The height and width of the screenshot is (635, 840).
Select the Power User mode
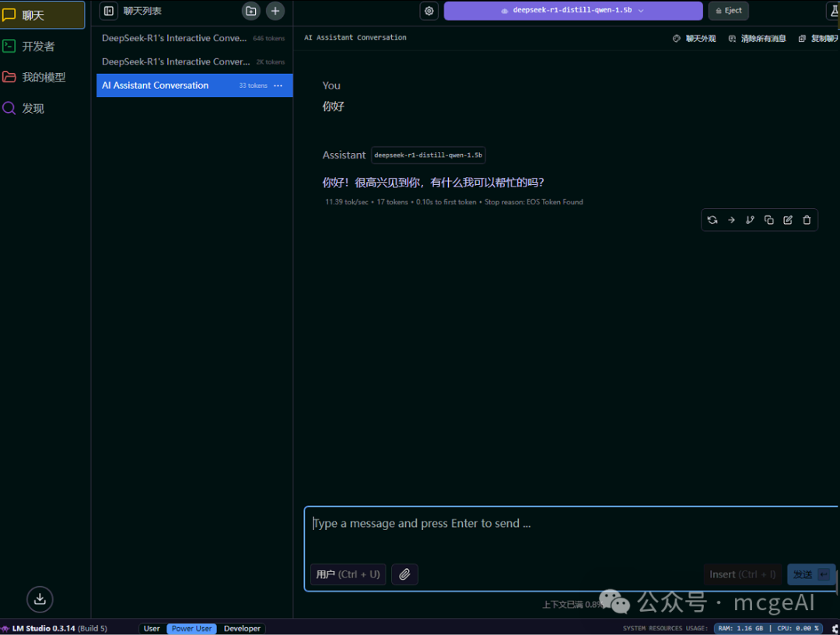191,628
